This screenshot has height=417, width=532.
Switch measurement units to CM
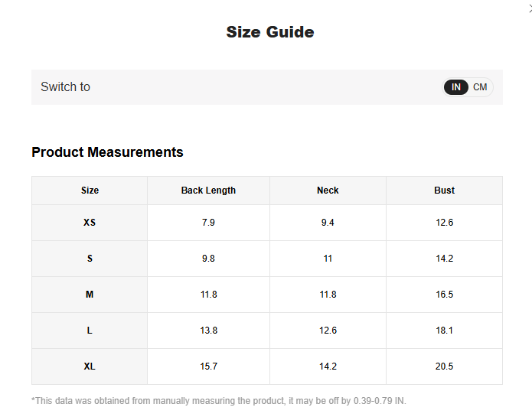(x=480, y=87)
